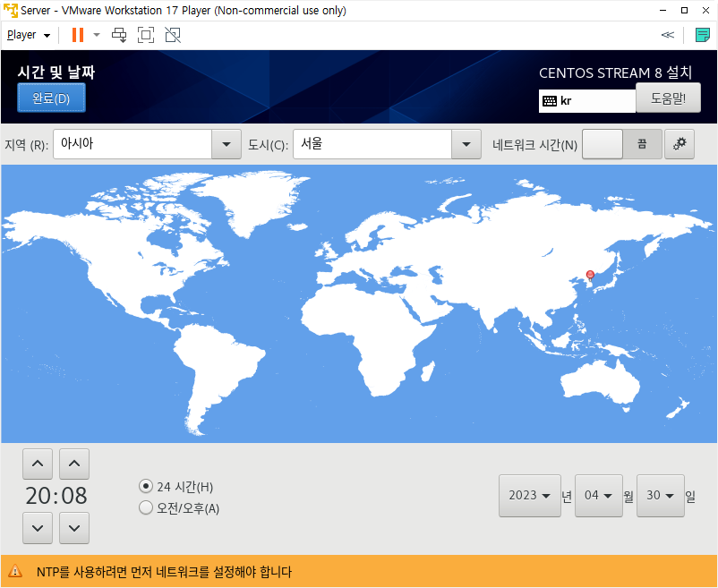Click Send Ctrl+Alt+Del icon

pyautogui.click(x=119, y=35)
